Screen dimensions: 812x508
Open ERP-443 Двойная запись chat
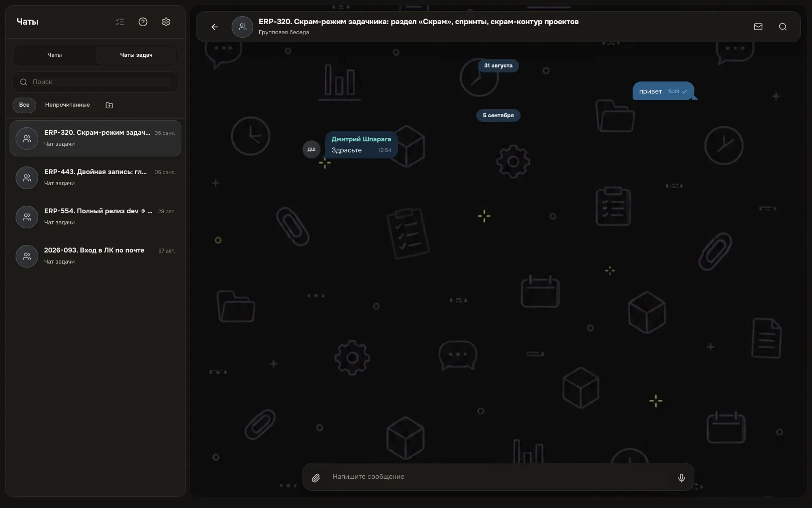pos(95,178)
